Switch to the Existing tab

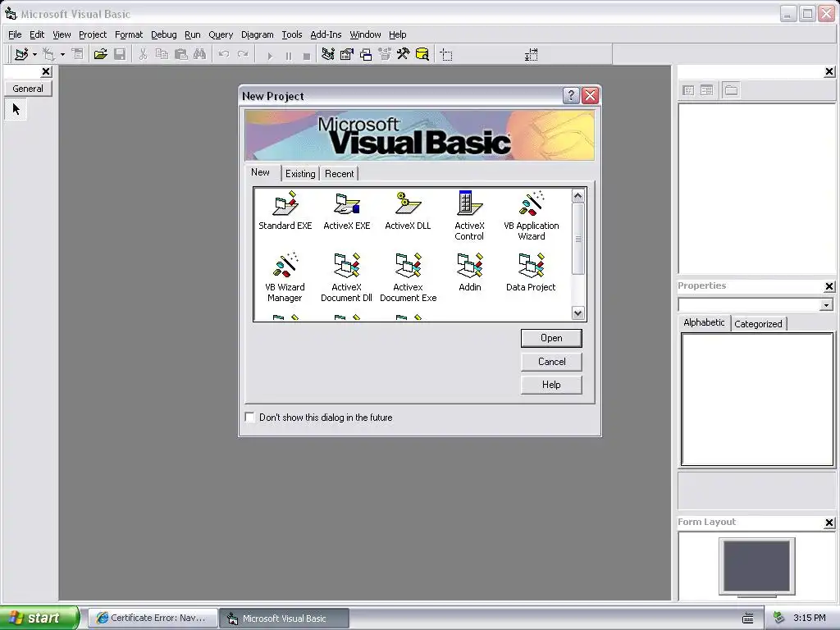[300, 174]
